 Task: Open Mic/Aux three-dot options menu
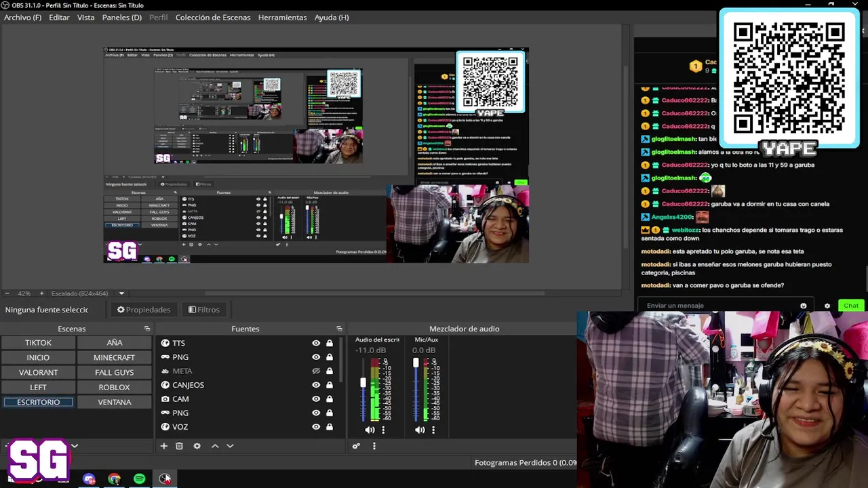[433, 430]
